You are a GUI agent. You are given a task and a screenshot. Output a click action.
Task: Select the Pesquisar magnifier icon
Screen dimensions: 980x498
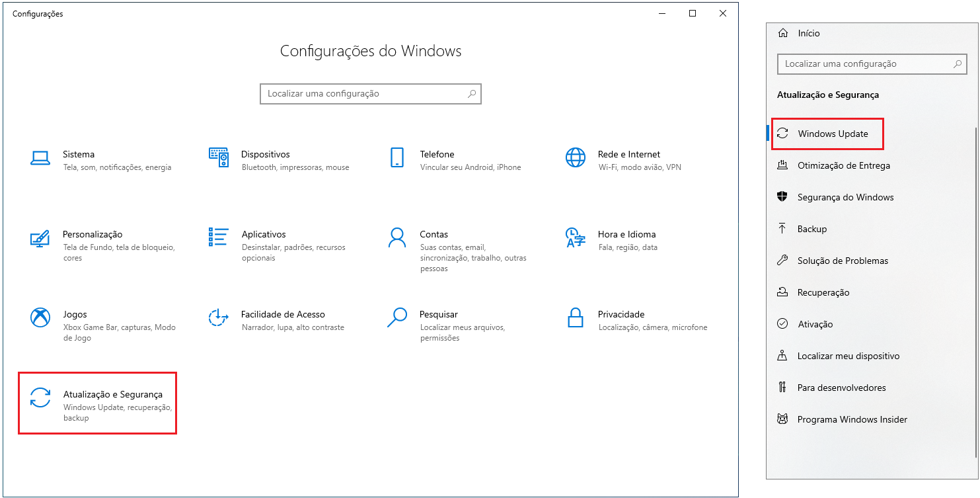[396, 317]
